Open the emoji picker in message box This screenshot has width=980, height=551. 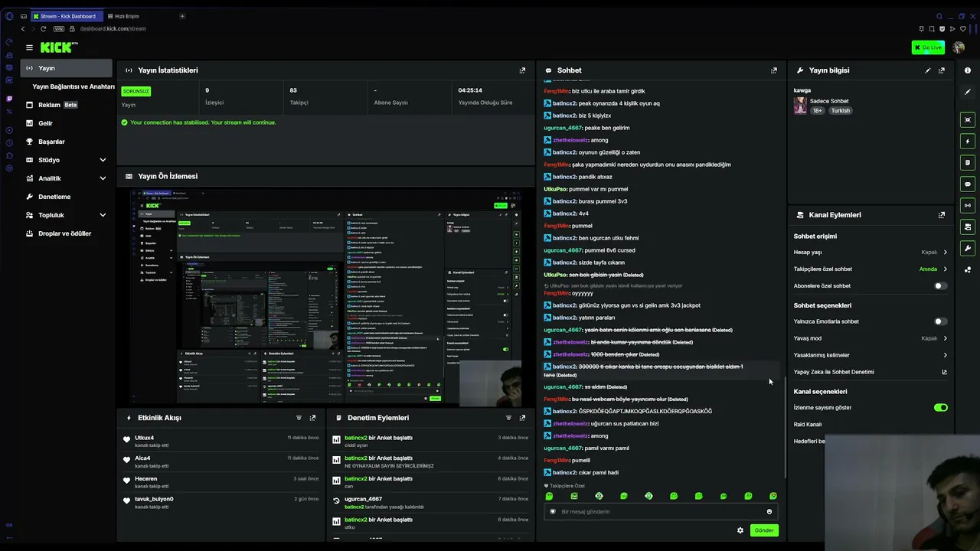coord(769,512)
